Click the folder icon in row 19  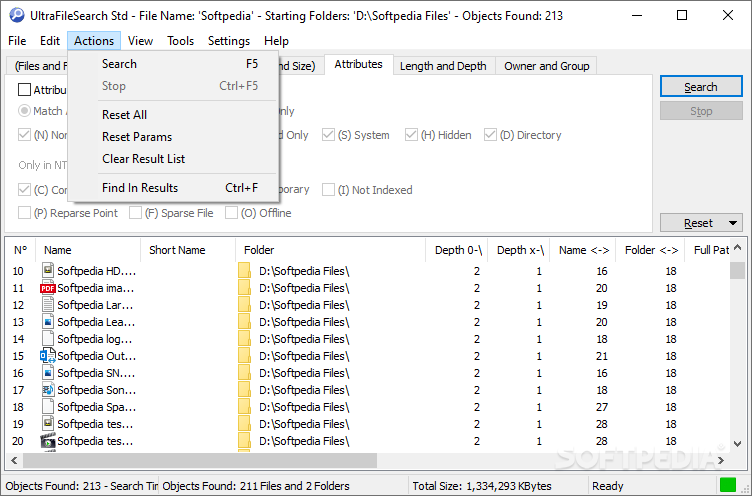pos(245,424)
